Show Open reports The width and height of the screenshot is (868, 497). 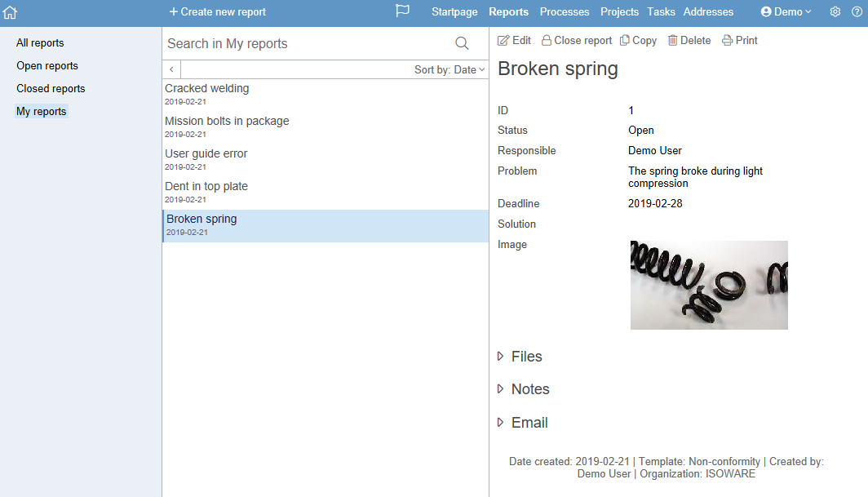click(47, 65)
